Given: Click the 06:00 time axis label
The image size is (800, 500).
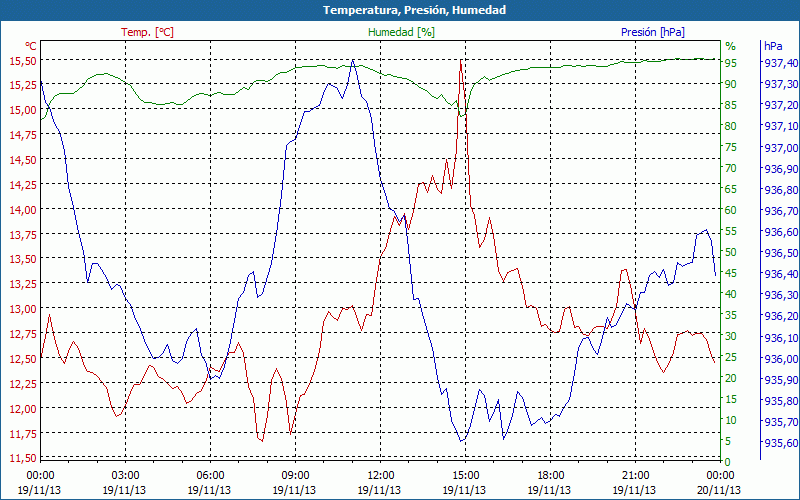Looking at the screenshot, I should 210,476.
